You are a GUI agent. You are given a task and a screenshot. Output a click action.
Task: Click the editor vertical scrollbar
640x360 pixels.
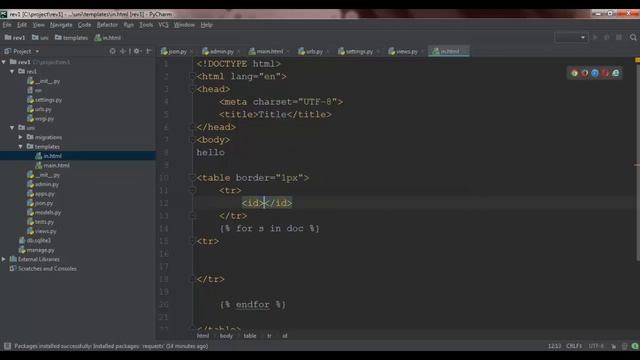coord(638,163)
